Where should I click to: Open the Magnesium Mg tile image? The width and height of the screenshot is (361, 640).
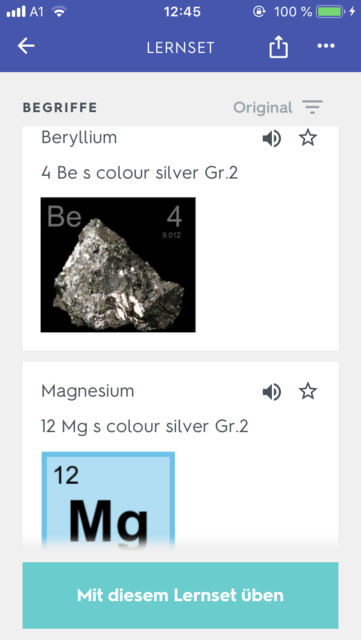[108, 501]
